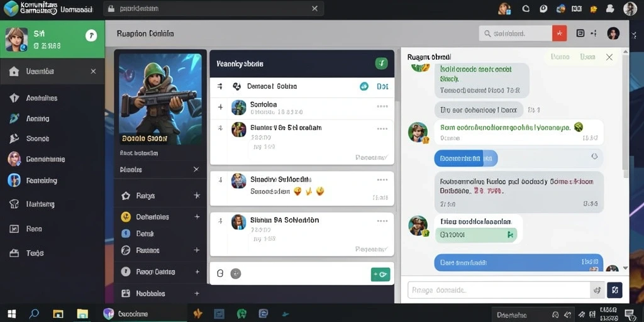The image size is (644, 322).
Task: Open the shield icon item below home
Action: click(x=14, y=97)
